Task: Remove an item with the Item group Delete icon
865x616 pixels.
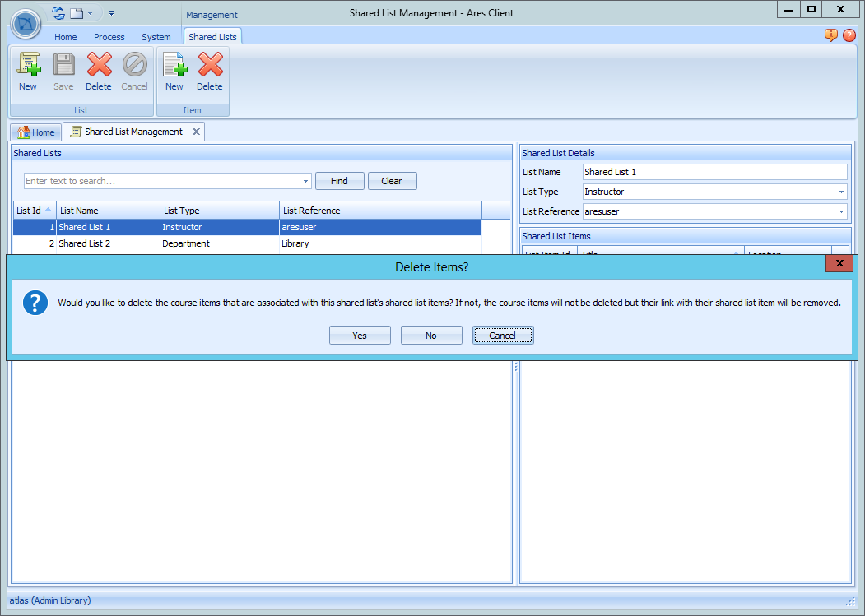Action: click(209, 72)
